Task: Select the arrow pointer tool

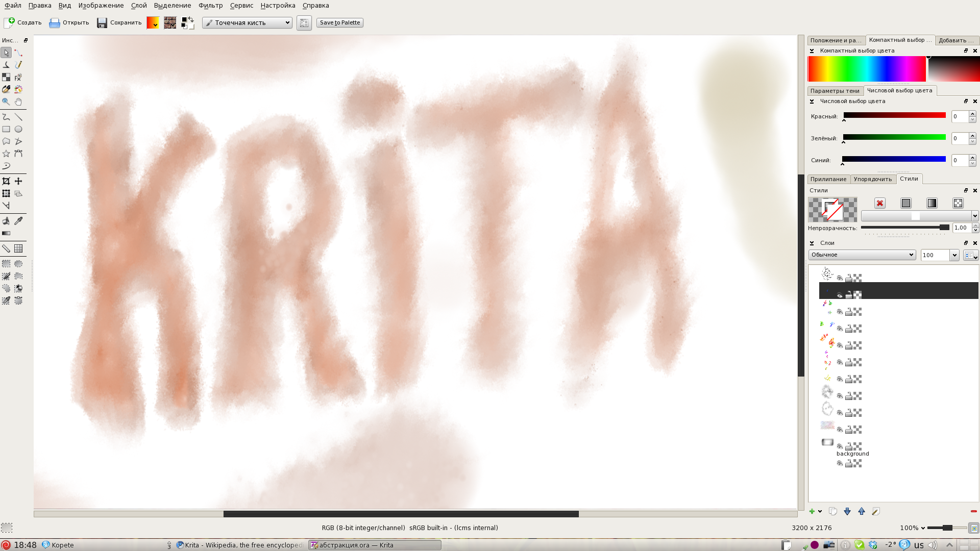Action: tap(6, 53)
